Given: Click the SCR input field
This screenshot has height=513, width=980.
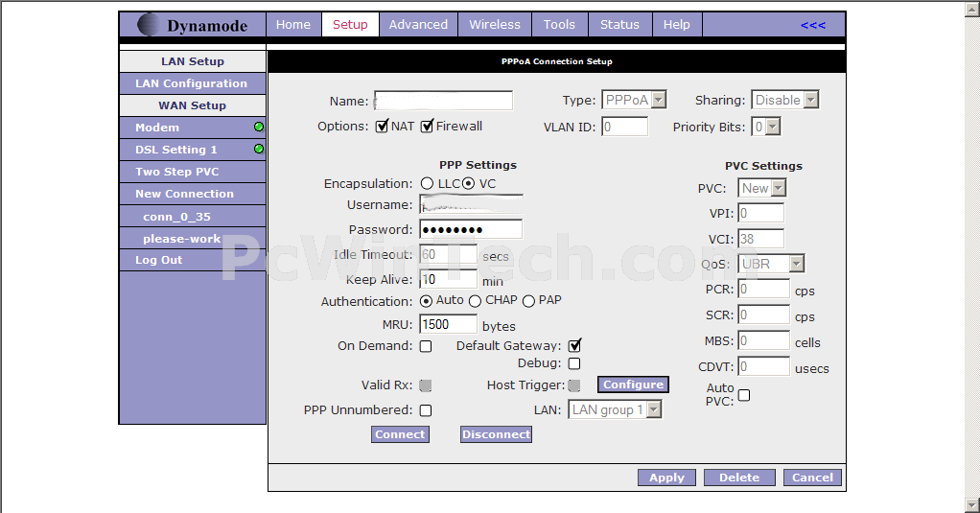Looking at the screenshot, I should pos(763,315).
